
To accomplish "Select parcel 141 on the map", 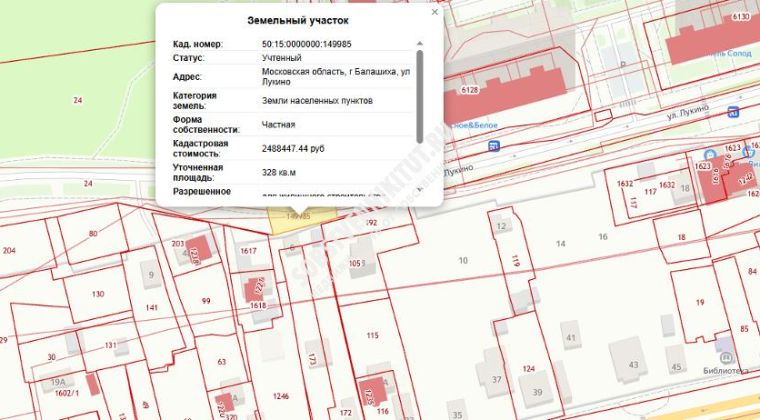I will [x=152, y=308].
